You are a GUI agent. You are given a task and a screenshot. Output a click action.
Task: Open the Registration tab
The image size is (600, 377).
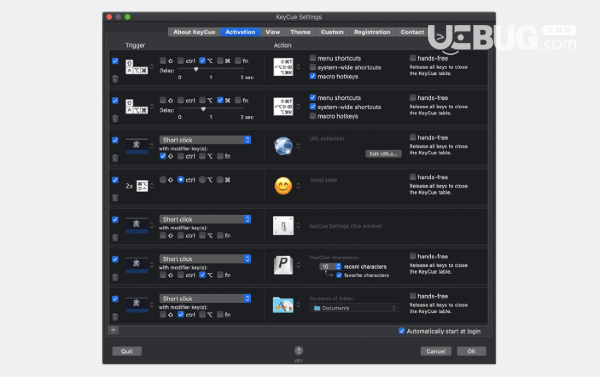(x=372, y=32)
